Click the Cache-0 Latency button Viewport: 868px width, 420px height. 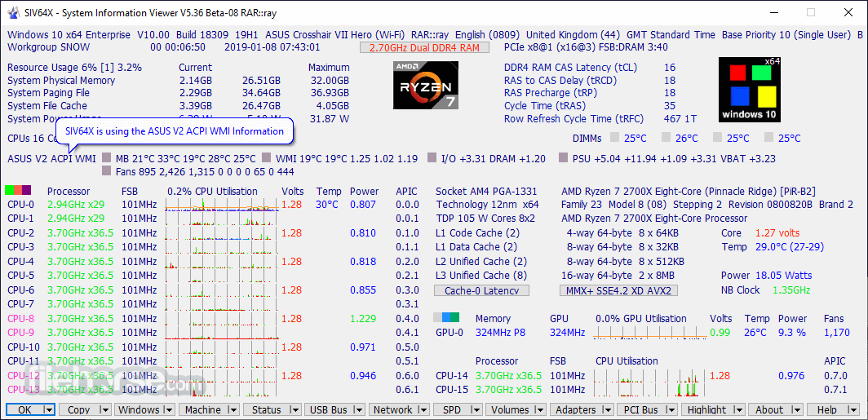tap(481, 290)
